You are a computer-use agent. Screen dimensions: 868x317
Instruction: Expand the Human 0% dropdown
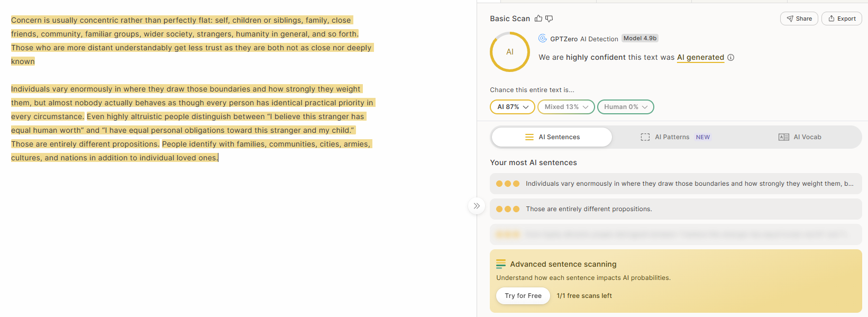point(626,107)
